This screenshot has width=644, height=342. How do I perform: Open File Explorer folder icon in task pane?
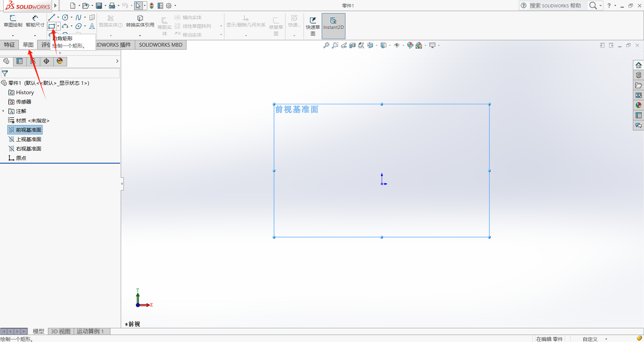pyautogui.click(x=638, y=85)
